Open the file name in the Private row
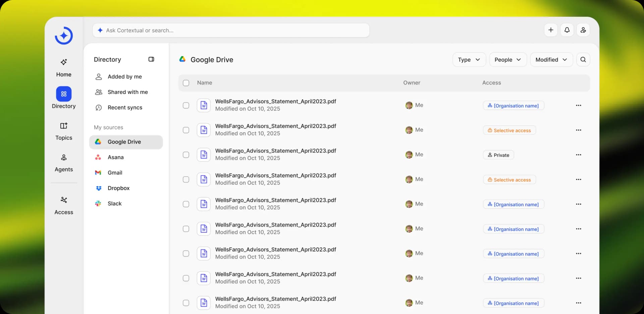 pyautogui.click(x=275, y=151)
